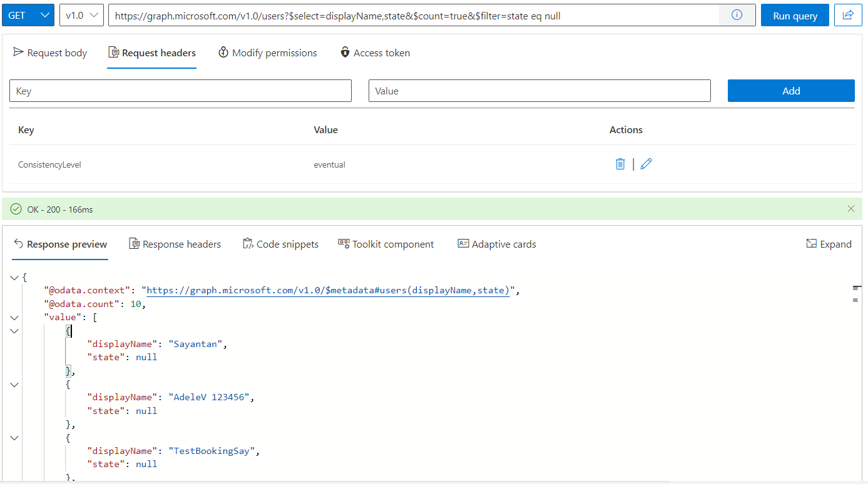
Task: Click the header Value input field
Action: click(539, 91)
